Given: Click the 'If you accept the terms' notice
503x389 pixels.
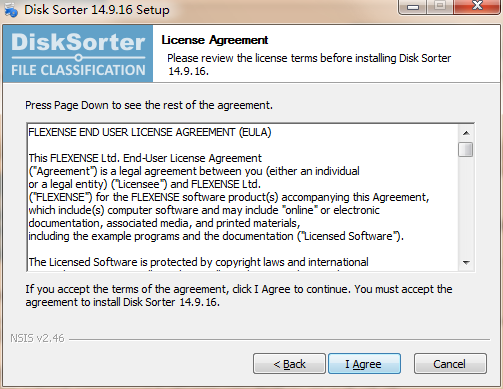Looking at the screenshot, I should (x=239, y=295).
